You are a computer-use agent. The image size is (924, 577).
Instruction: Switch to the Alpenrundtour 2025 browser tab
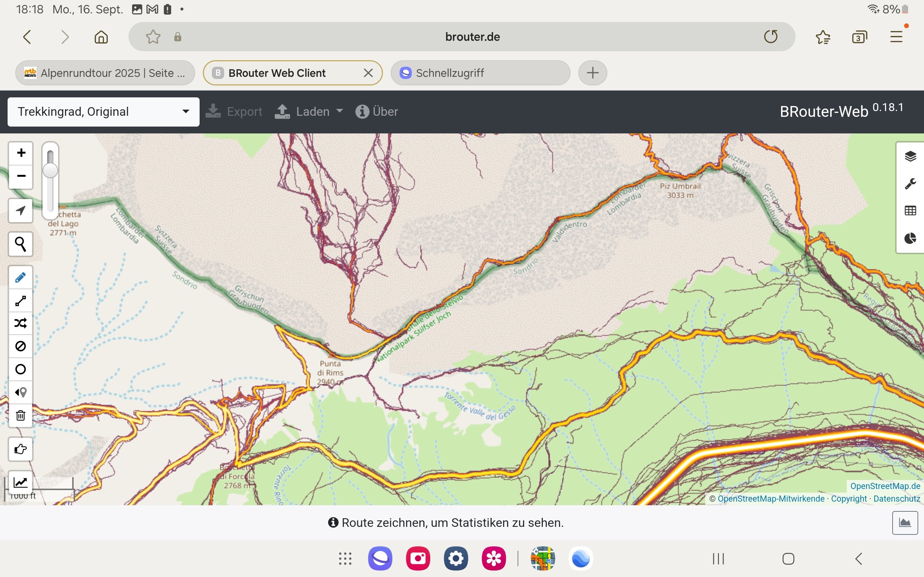(x=105, y=73)
